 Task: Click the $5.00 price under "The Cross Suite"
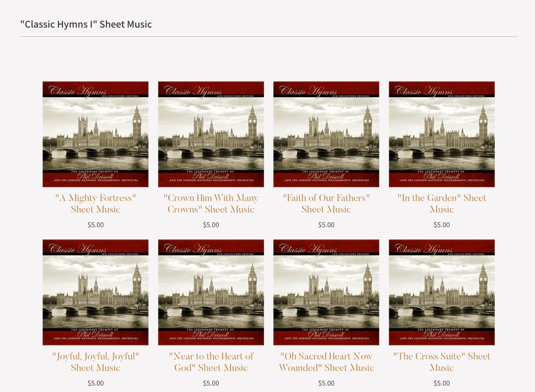[x=442, y=383]
